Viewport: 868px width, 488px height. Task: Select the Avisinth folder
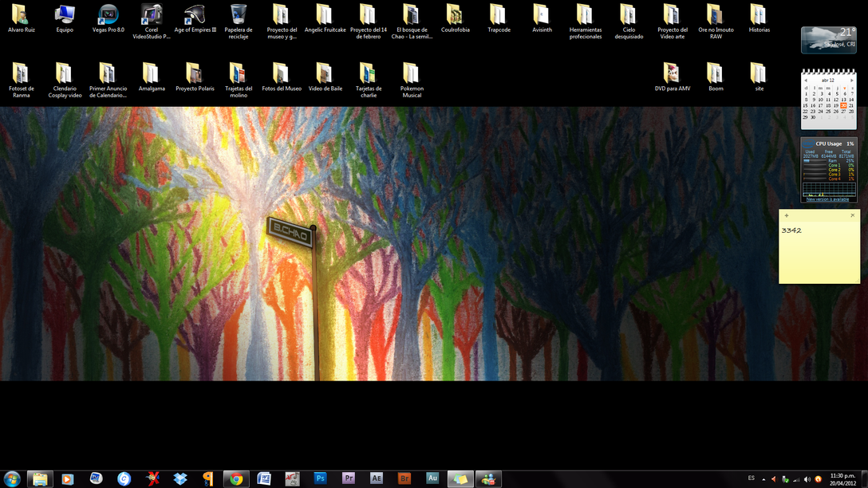(542, 18)
